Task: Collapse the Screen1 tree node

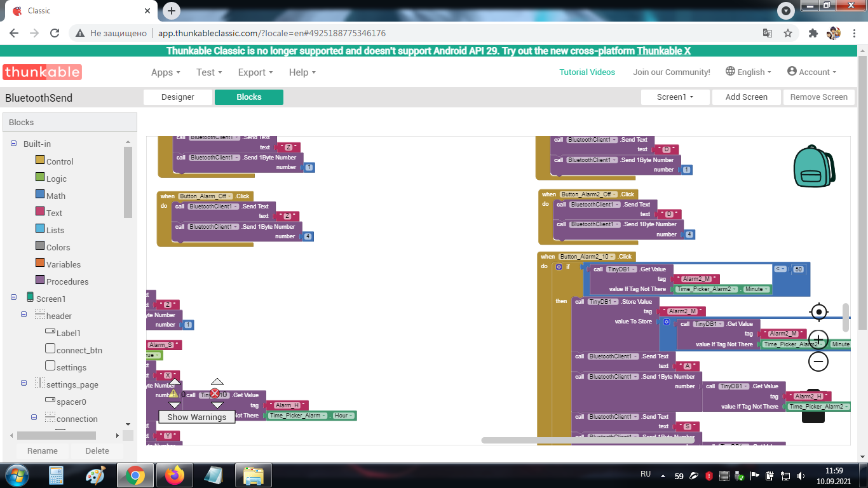Action: pyautogui.click(x=14, y=298)
